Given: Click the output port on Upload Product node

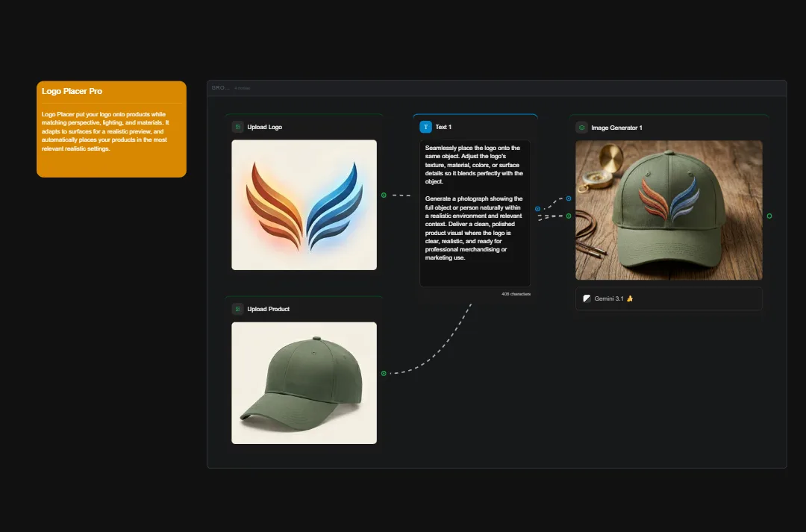Looking at the screenshot, I should pyautogui.click(x=384, y=373).
